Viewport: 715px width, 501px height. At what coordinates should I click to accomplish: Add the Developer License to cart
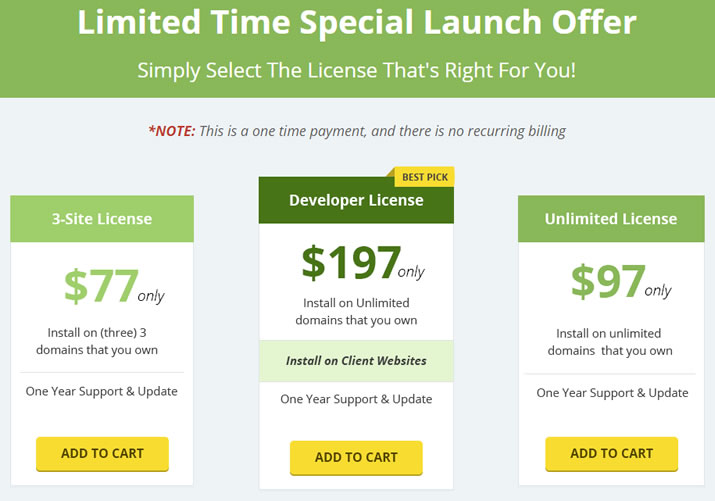(356, 457)
